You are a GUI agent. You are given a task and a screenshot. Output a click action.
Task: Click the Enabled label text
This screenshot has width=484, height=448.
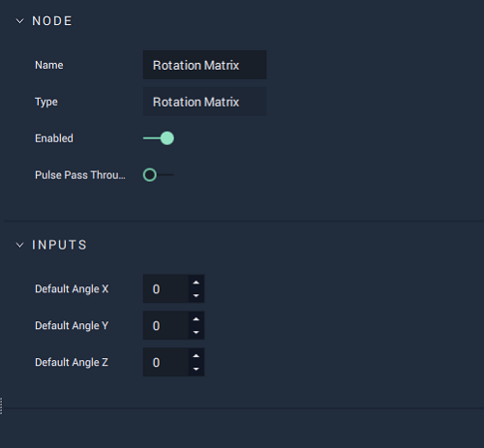[54, 138]
